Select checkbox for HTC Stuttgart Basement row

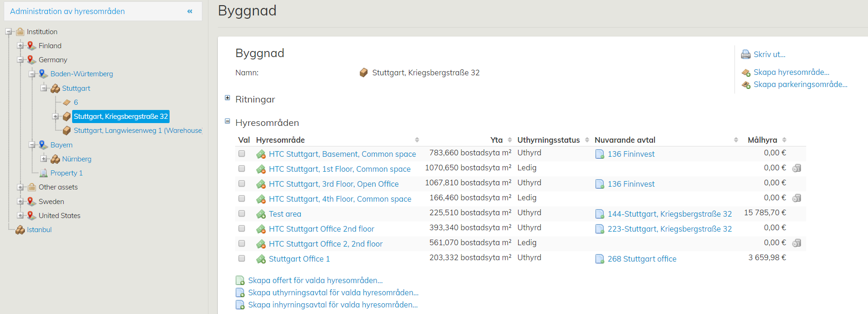(x=242, y=153)
